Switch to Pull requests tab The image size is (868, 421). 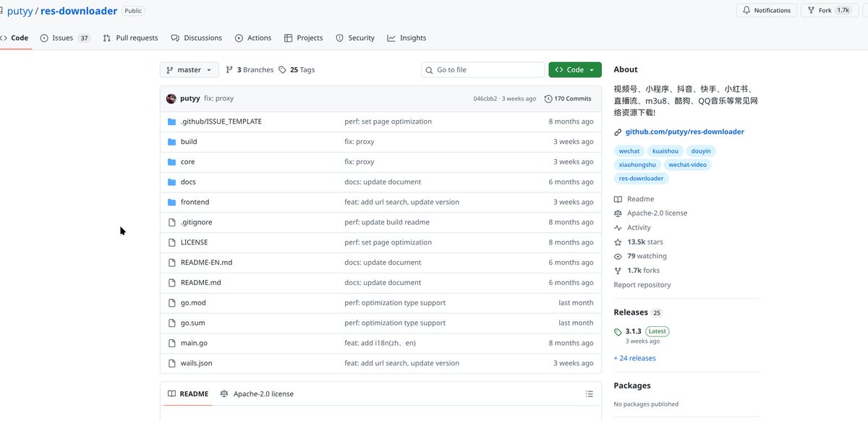[130, 38]
